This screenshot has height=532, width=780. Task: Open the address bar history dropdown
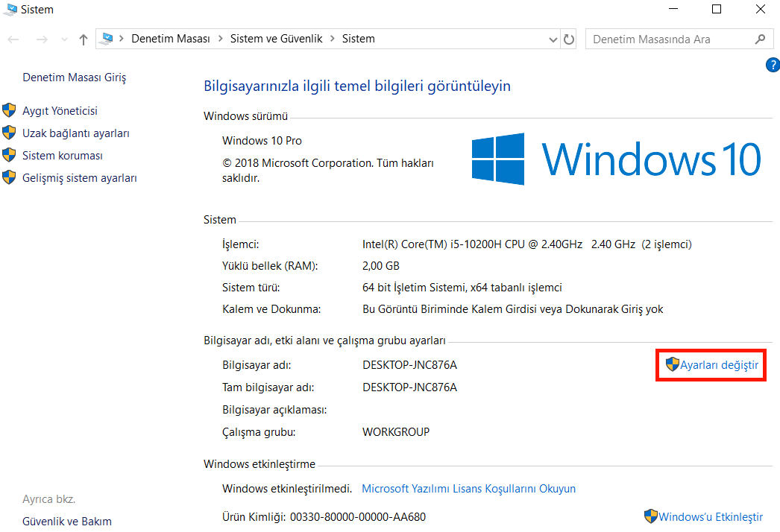[x=553, y=39]
